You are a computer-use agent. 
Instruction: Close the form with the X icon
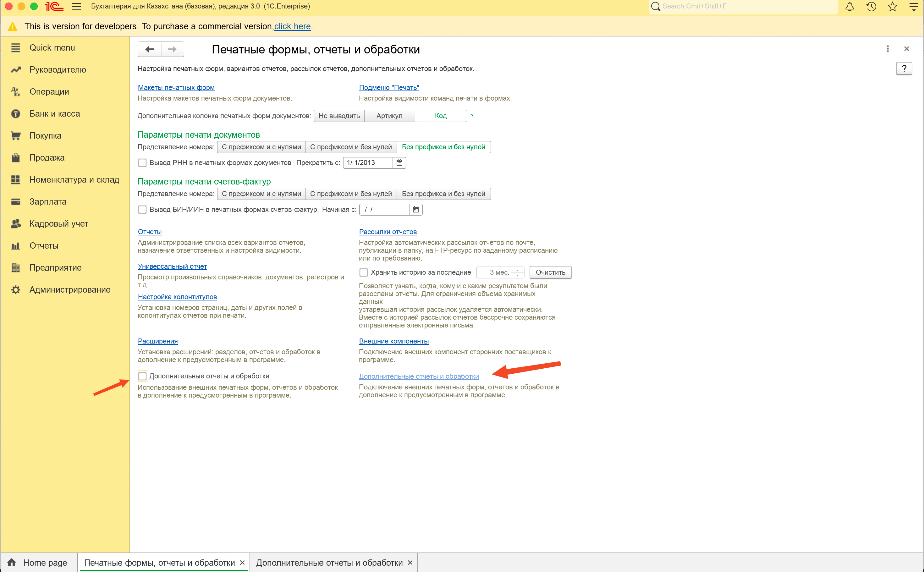(x=907, y=49)
